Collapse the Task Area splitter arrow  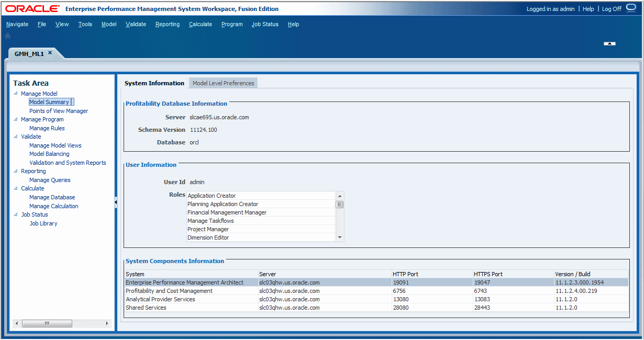[x=116, y=202]
